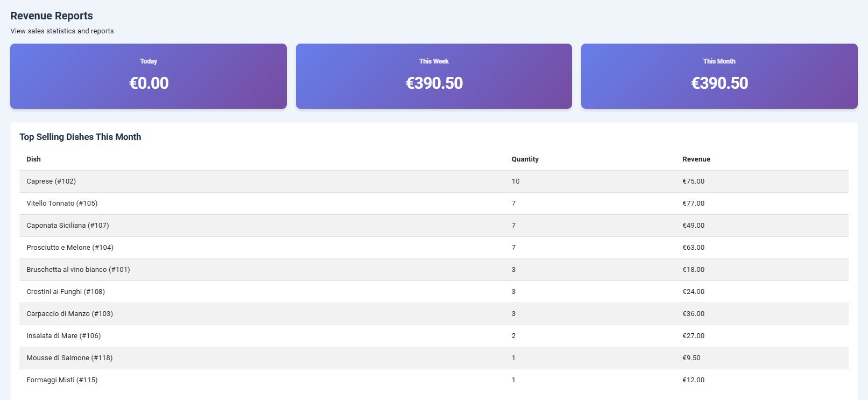The width and height of the screenshot is (868, 400).
Task: Open the This Month revenue card
Action: tap(719, 76)
